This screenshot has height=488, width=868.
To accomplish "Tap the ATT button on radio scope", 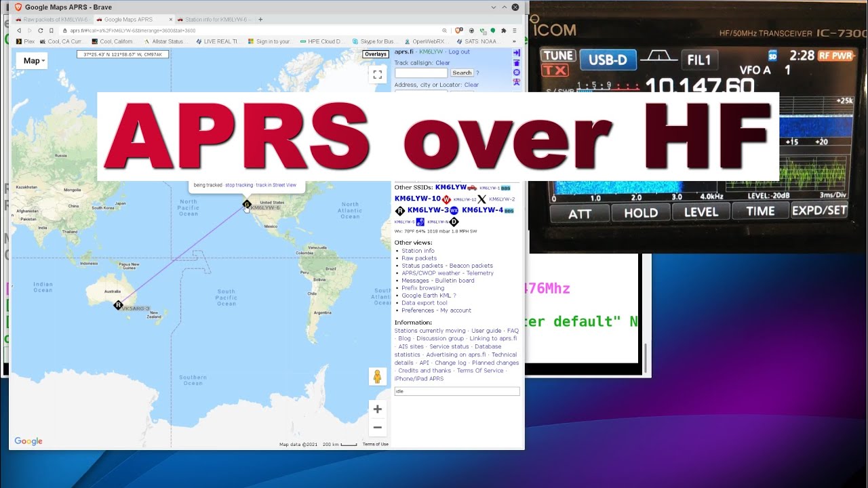I will click(x=580, y=212).
